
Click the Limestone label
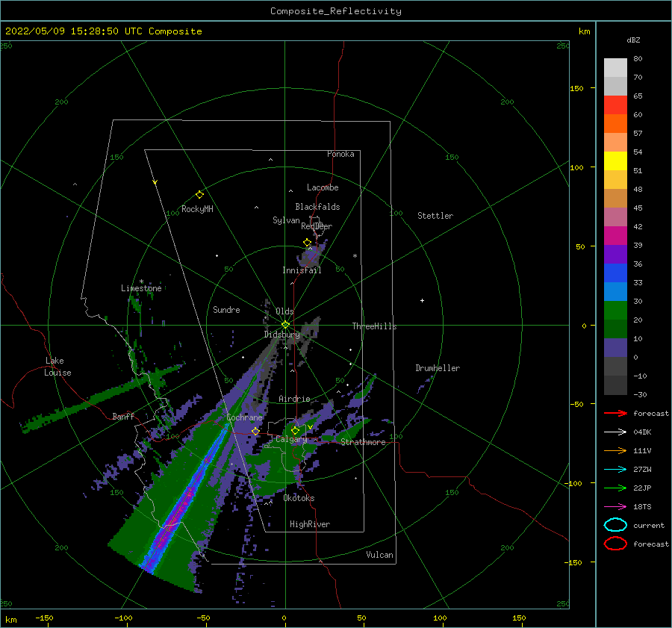coord(141,288)
